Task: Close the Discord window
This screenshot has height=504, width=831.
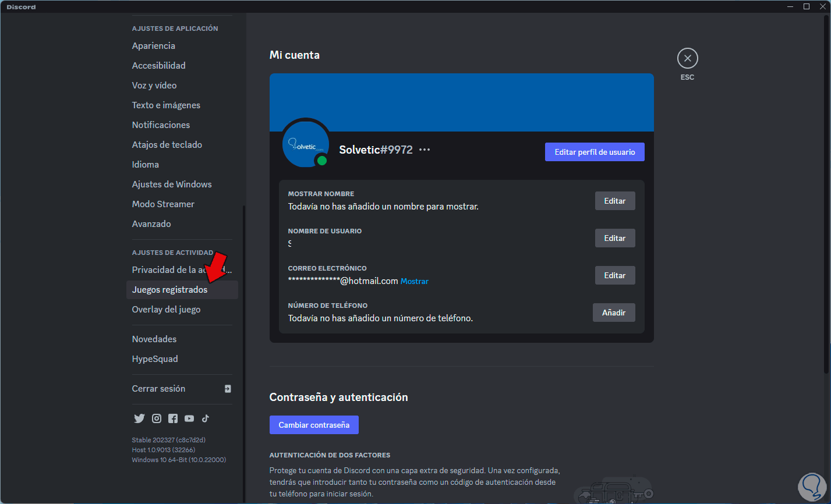Action: point(822,6)
